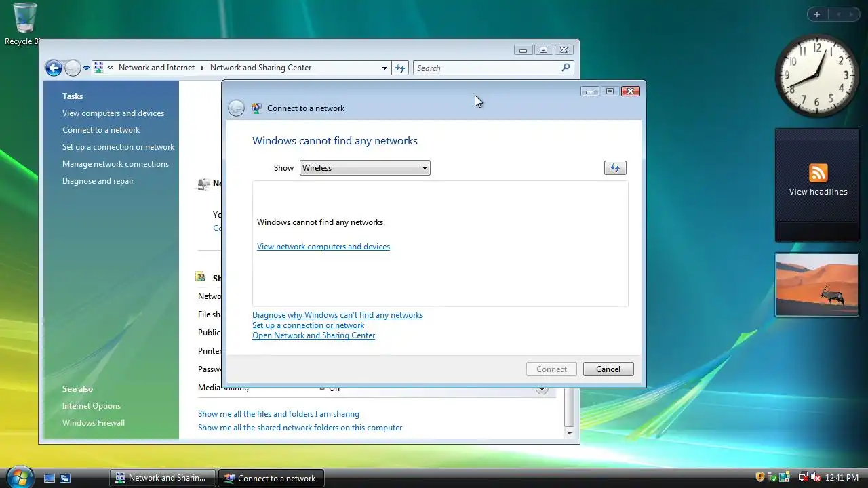Click the RSS feed icon in headlines gadget
868x488 pixels.
[x=818, y=173]
